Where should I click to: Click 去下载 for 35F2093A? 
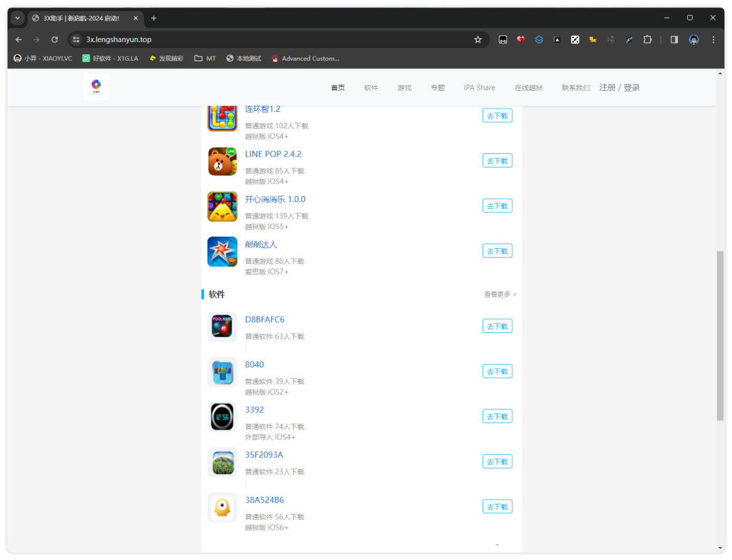click(497, 462)
